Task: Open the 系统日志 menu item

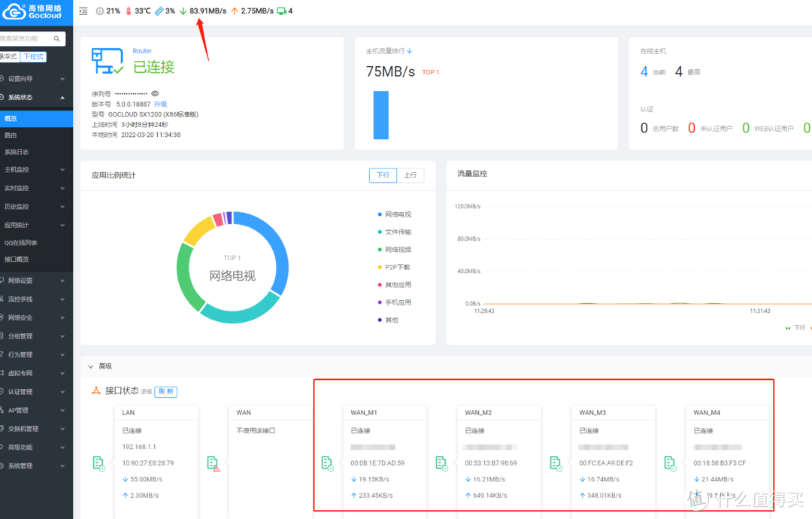Action: [x=17, y=152]
